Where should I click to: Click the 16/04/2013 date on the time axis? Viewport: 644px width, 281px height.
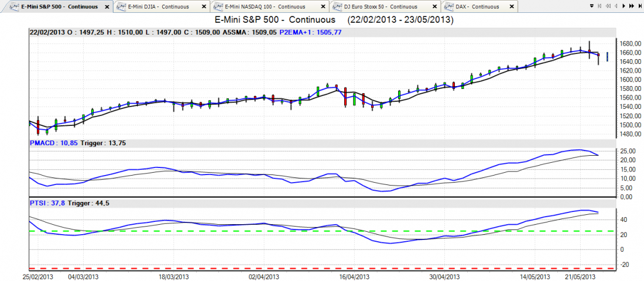pyautogui.click(x=355, y=276)
